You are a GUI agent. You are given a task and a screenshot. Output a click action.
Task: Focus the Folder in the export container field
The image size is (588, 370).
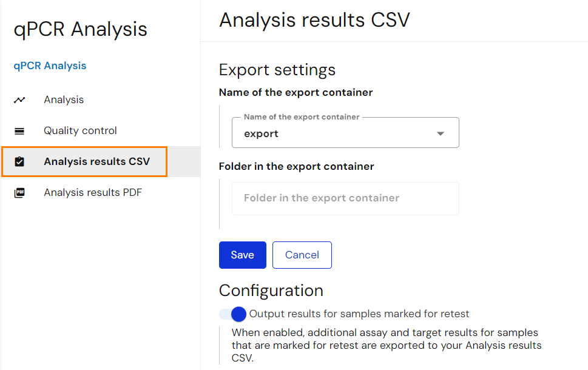click(x=345, y=198)
